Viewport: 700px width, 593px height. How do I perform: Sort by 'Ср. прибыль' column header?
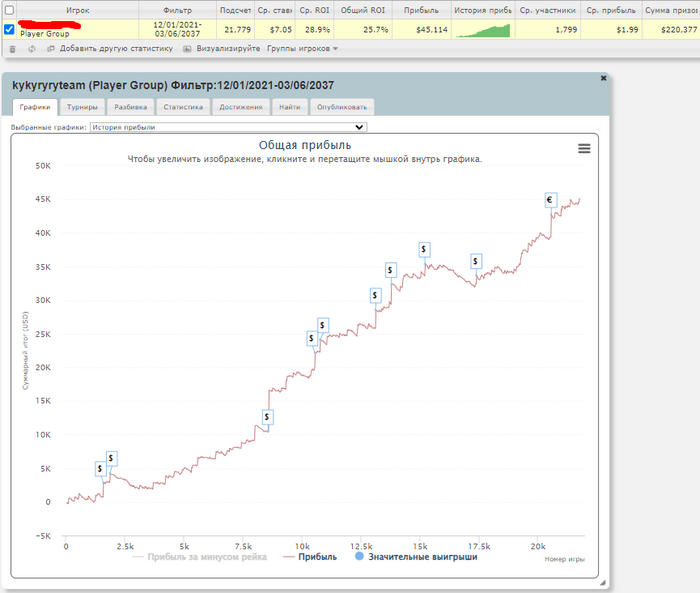tap(611, 10)
